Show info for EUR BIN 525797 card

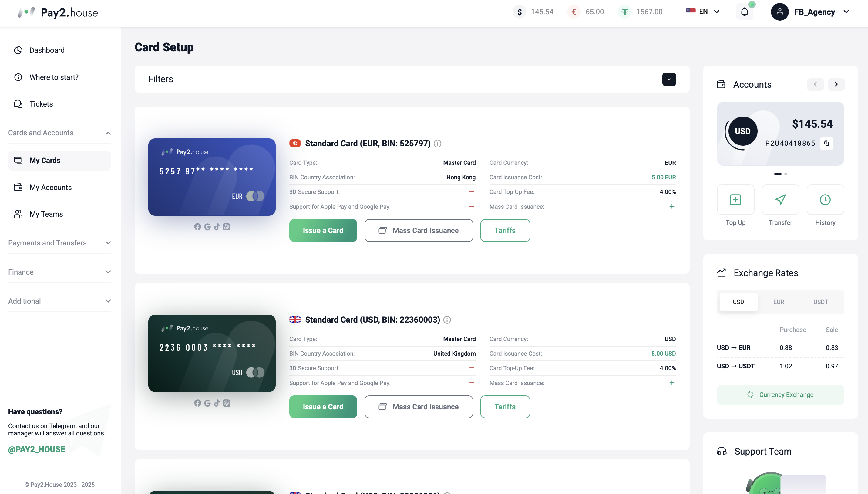coord(437,144)
